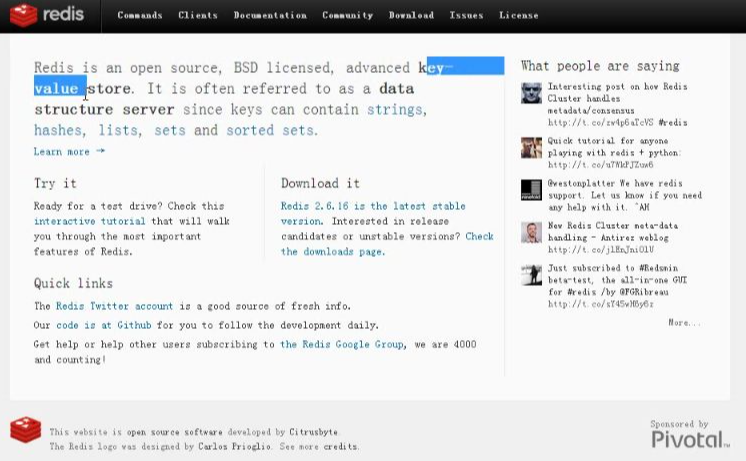Click the red Redis cube in footer
Image resolution: width=746 pixels, height=461 pixels.
[26, 430]
